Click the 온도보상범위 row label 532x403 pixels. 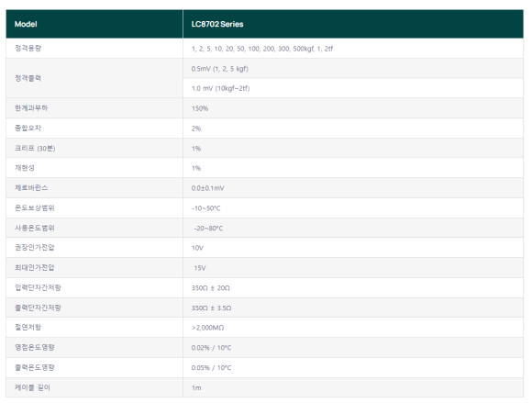point(35,207)
